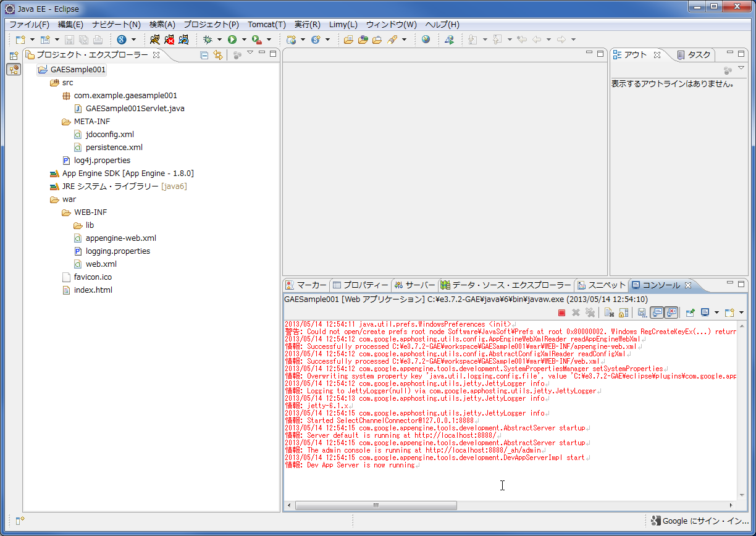Toggle show console on standard out change
This screenshot has height=536, width=756.
point(657,313)
